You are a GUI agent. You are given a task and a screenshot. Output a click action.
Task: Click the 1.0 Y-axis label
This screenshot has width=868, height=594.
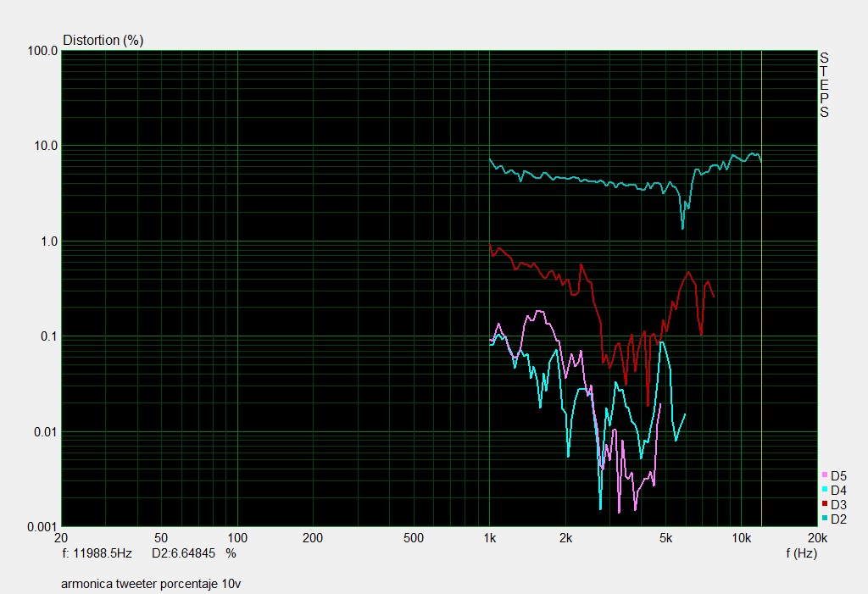[49, 241]
